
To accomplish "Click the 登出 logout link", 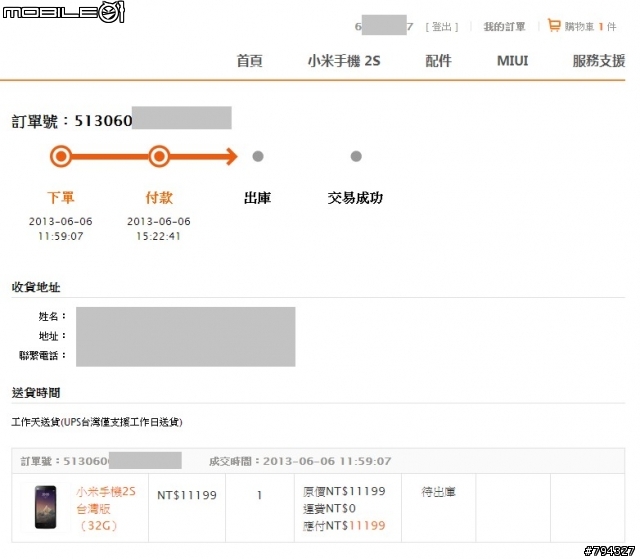I will point(442,27).
